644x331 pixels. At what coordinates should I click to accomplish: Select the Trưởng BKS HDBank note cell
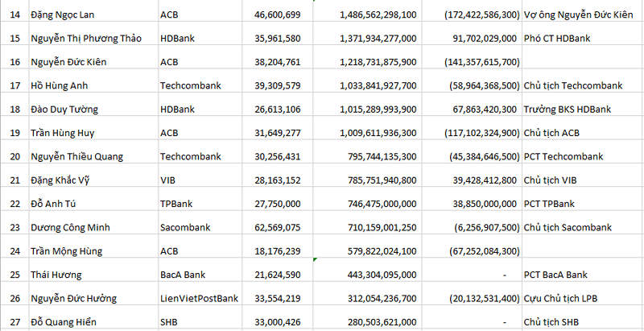tap(582, 110)
